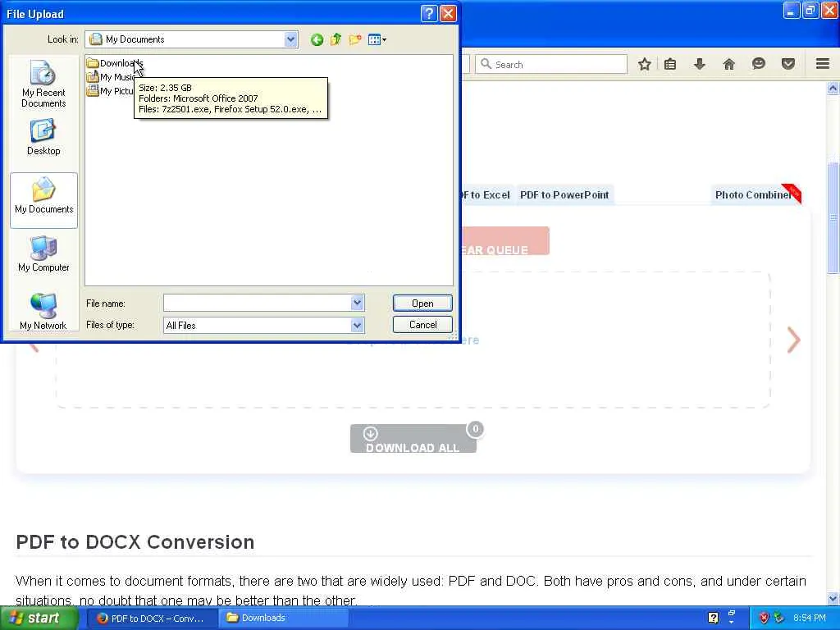Click the Download All button
Screen dimensions: 840x630
point(413,439)
